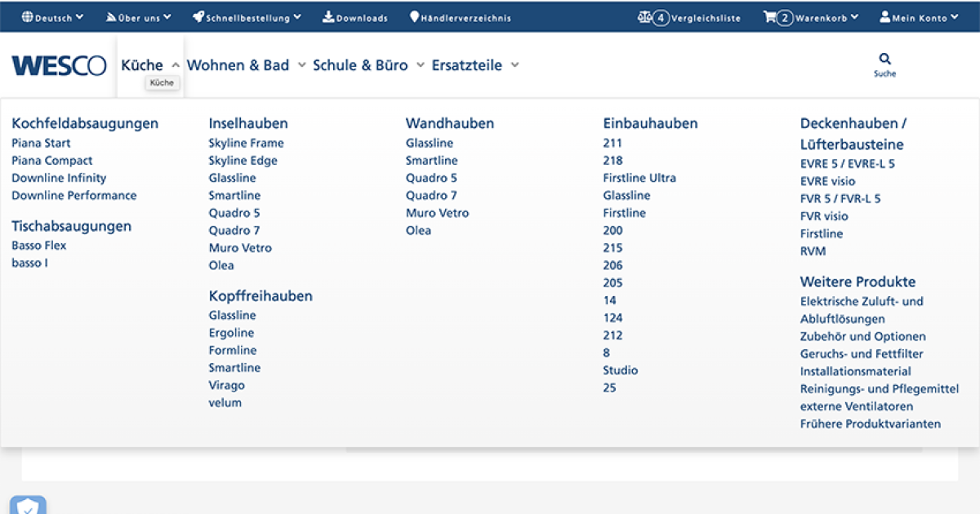Click the WESCO logo
The height and width of the screenshot is (514, 980).
coord(59,66)
